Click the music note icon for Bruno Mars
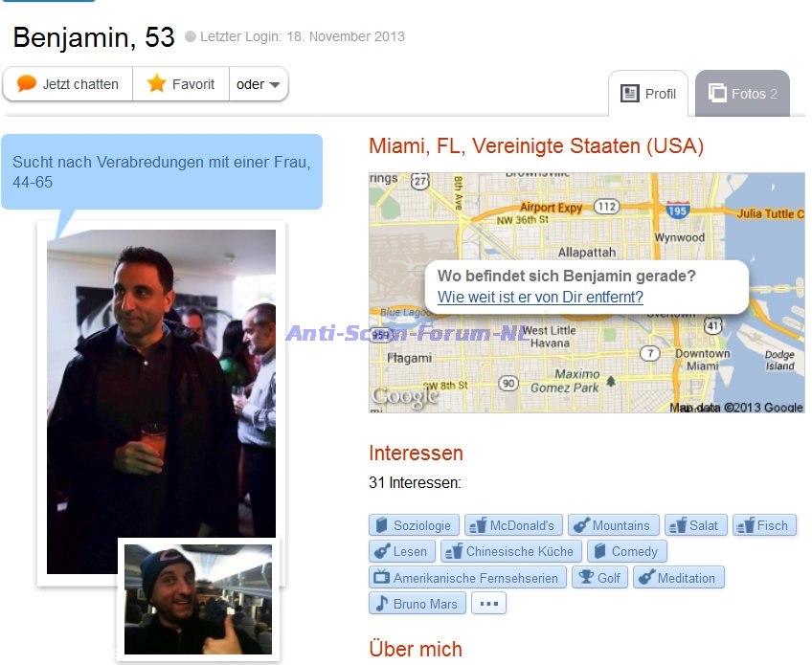The height and width of the screenshot is (665, 812). pyautogui.click(x=382, y=604)
